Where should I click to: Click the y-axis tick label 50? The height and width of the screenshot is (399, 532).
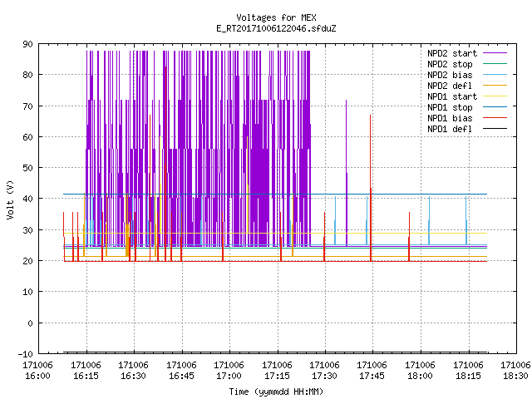coord(27,168)
